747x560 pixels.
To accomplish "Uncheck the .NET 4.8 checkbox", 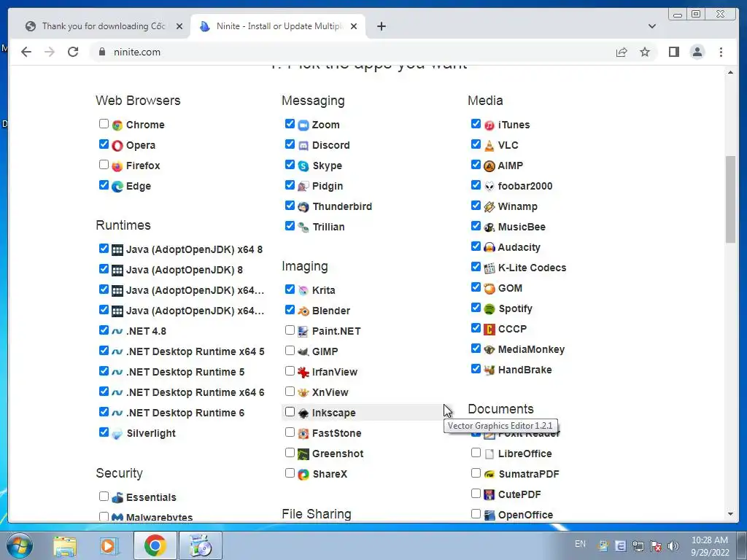I will tap(104, 330).
